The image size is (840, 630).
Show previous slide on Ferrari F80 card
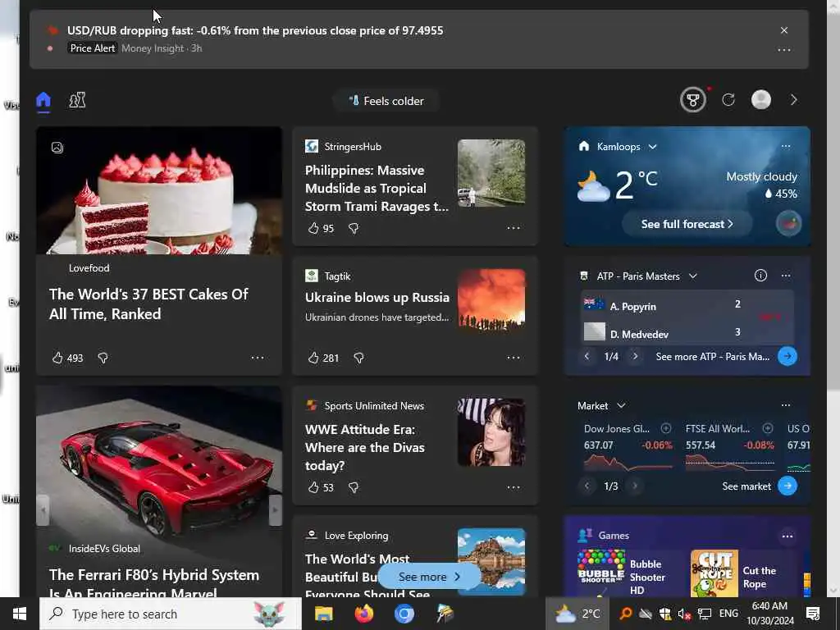(43, 510)
